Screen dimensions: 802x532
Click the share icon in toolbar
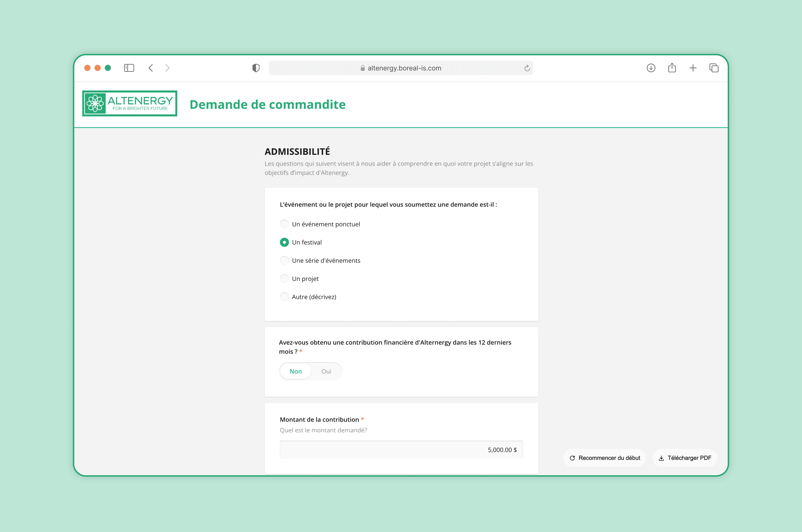[x=672, y=68]
